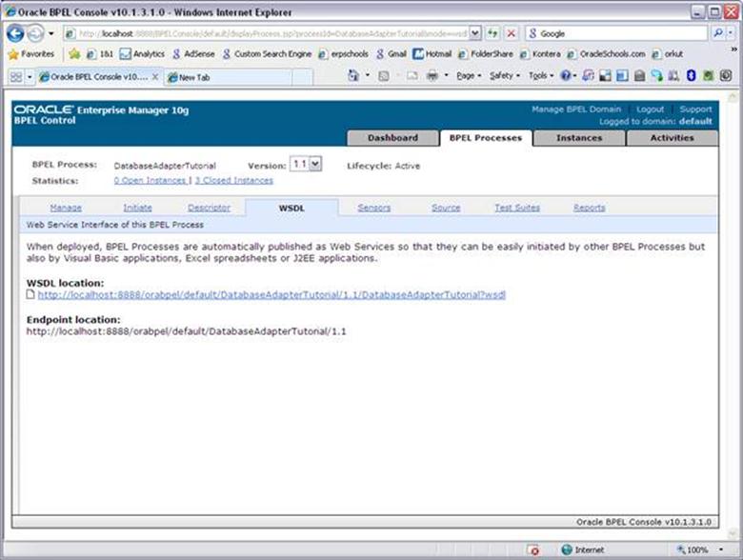Open the Source sub-tab

[446, 208]
